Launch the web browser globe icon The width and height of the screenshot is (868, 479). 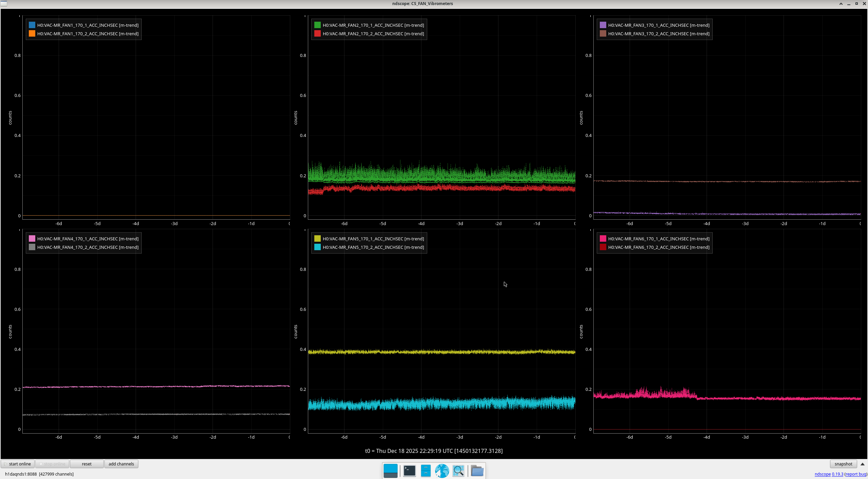[x=442, y=471]
